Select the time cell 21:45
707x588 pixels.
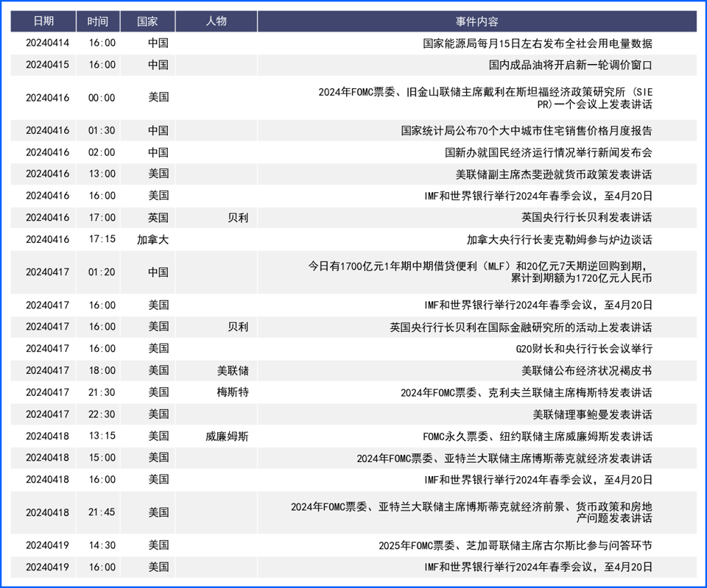pyautogui.click(x=102, y=512)
